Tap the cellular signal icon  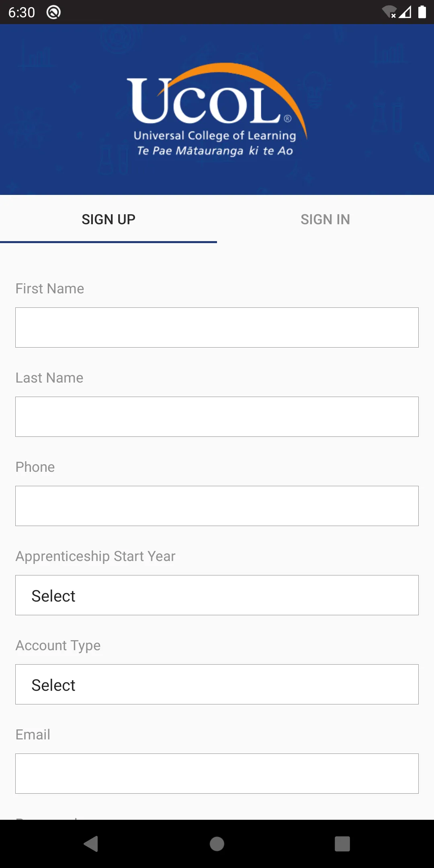[405, 12]
